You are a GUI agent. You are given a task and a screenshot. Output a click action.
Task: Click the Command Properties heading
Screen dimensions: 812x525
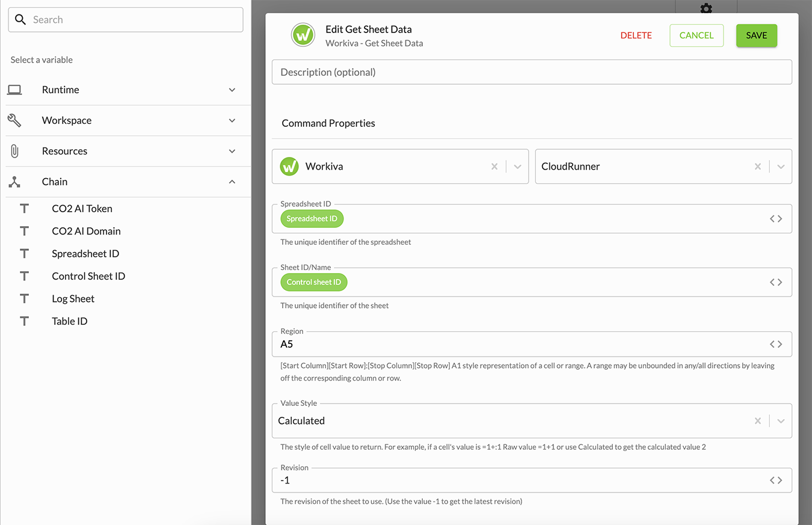click(x=328, y=123)
